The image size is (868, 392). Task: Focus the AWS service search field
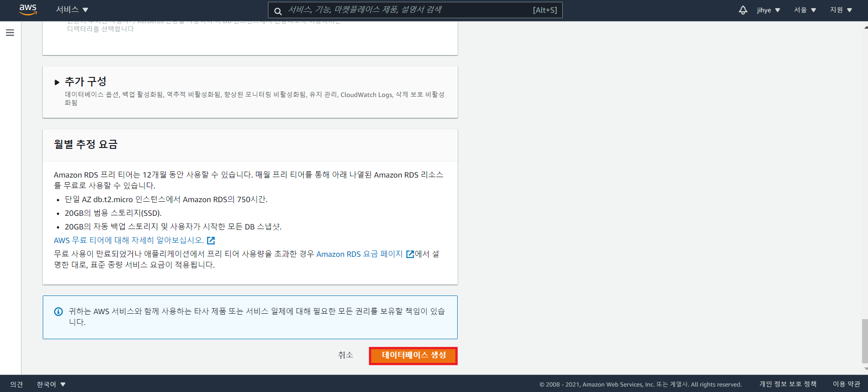tap(415, 10)
